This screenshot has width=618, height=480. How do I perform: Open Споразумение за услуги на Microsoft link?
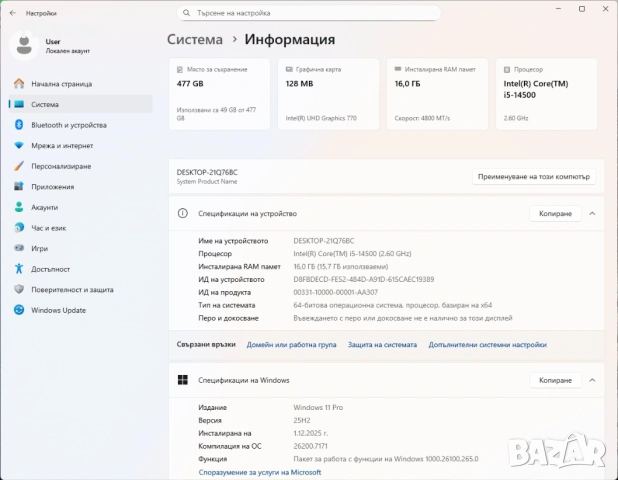260,472
